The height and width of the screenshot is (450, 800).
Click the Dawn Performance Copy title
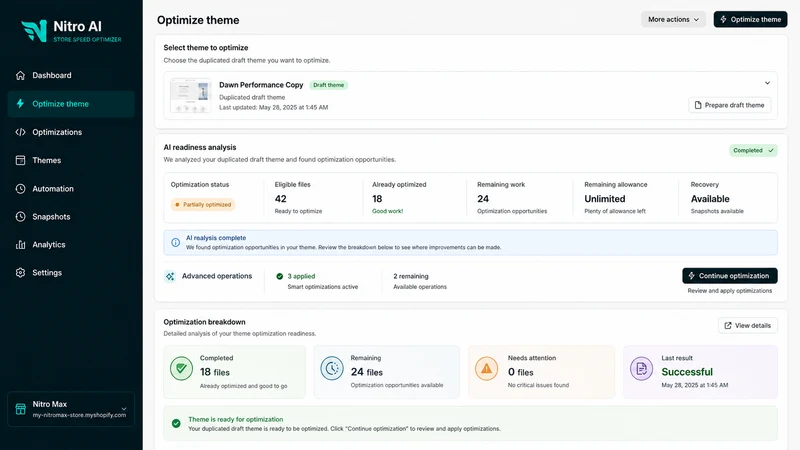pos(261,85)
